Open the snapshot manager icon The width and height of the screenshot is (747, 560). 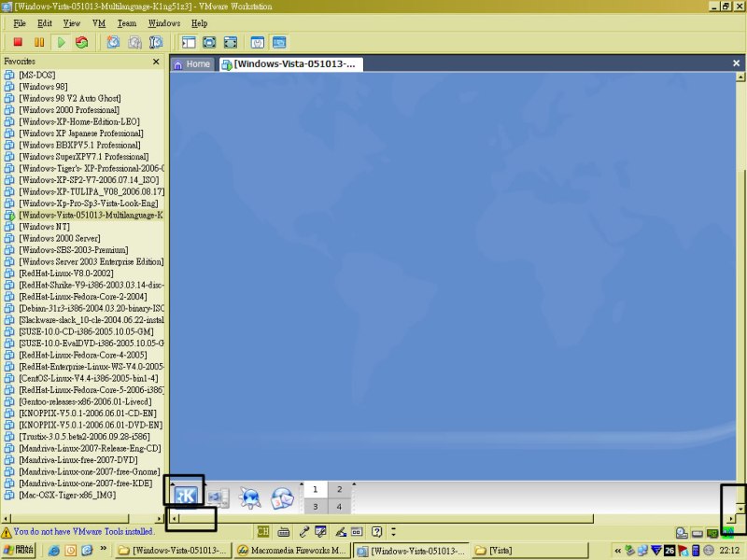click(x=156, y=42)
